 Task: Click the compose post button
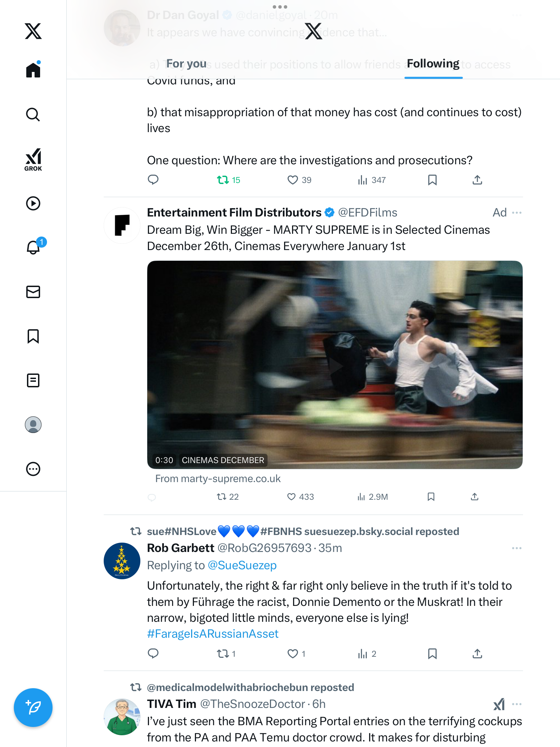tap(33, 708)
